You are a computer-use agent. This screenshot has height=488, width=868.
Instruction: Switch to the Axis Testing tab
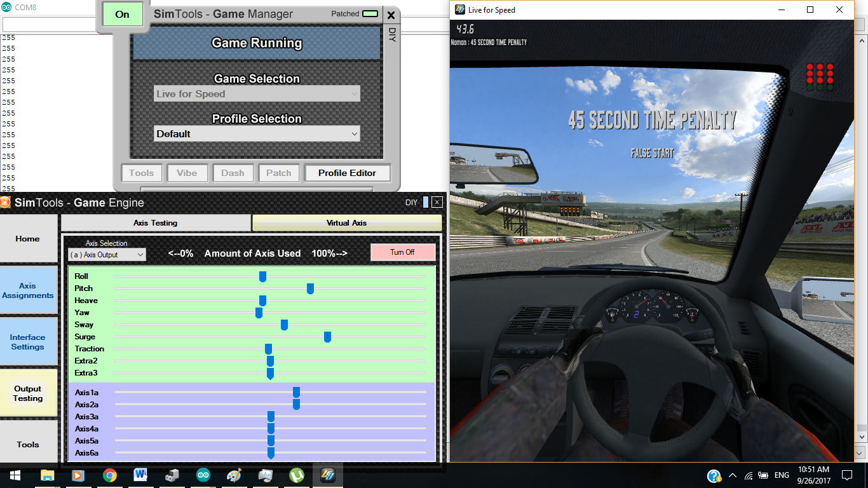(x=155, y=222)
